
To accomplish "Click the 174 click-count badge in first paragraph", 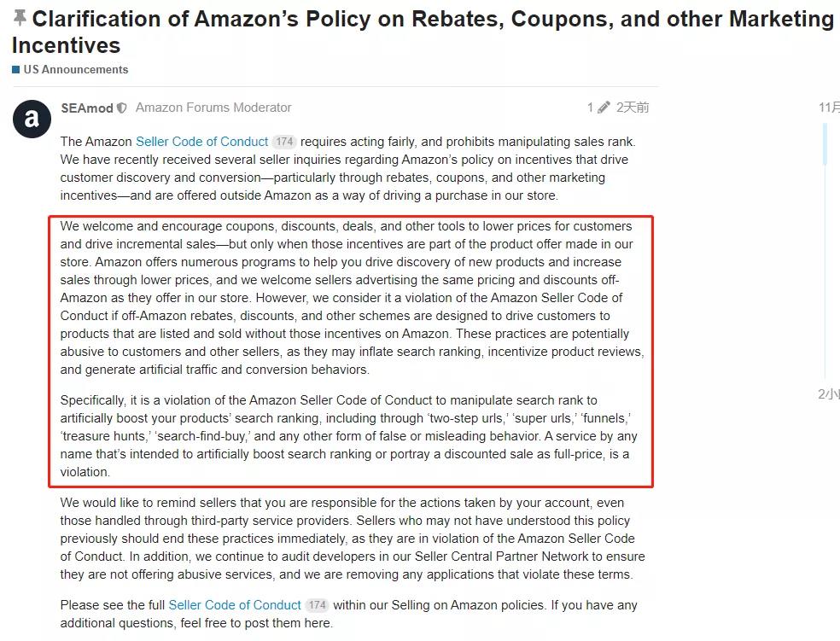I will click(x=284, y=142).
